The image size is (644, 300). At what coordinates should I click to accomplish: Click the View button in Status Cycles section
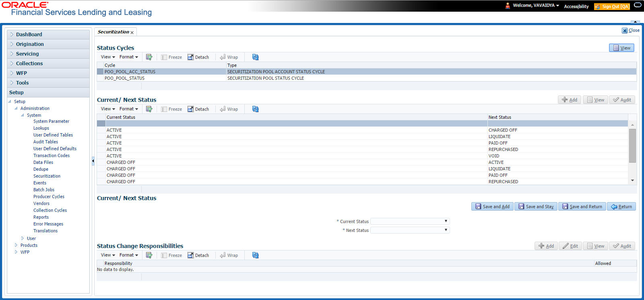pyautogui.click(x=621, y=48)
